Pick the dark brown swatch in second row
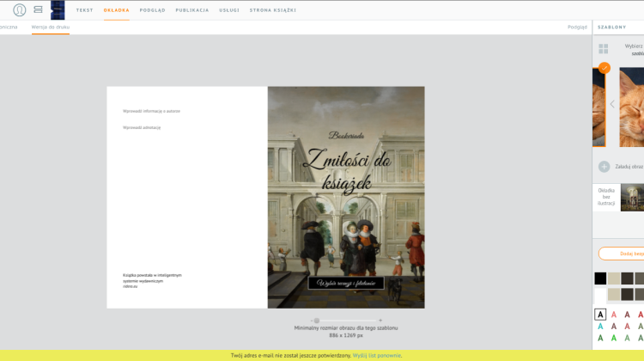 (x=627, y=295)
